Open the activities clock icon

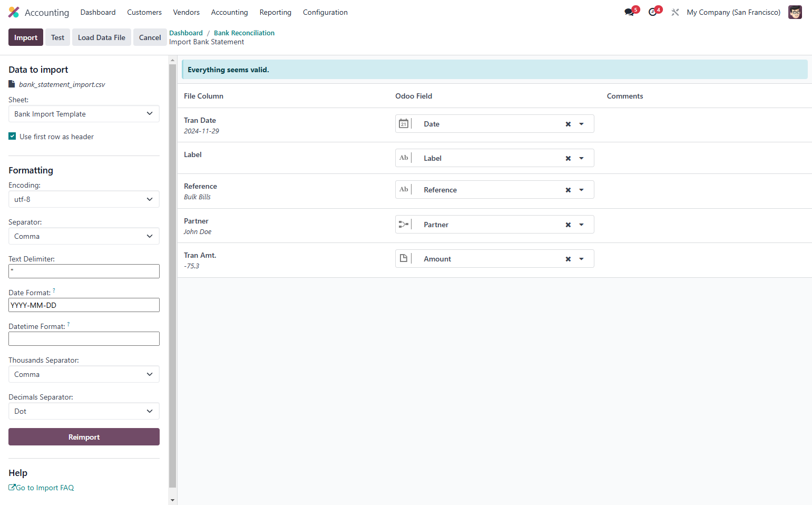tap(653, 12)
